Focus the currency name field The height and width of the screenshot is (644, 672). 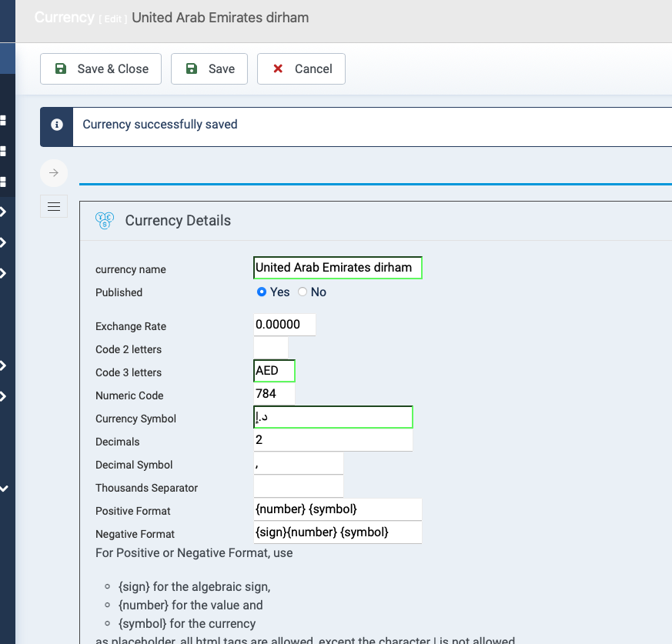337,268
